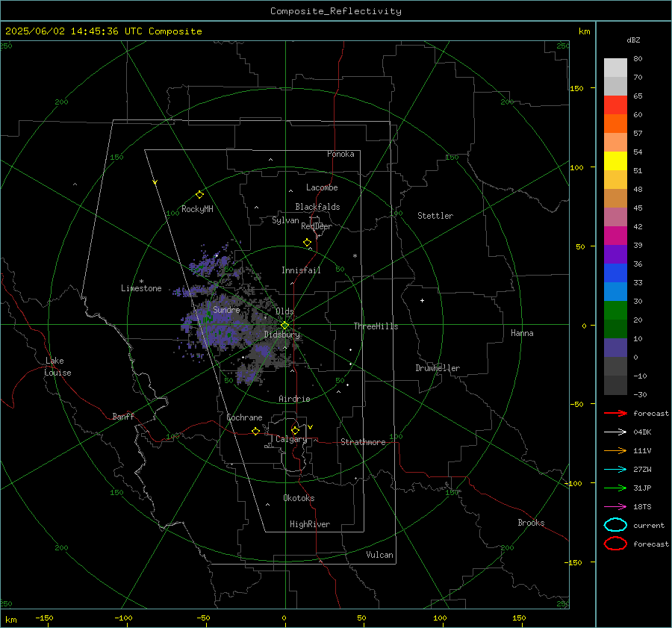Click the Innisfail town label
672x628 pixels.
click(x=301, y=270)
